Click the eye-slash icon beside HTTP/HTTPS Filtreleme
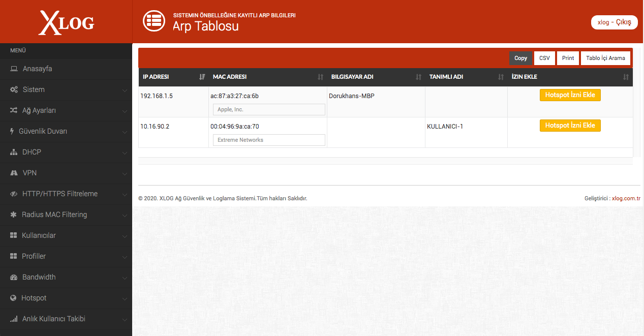The height and width of the screenshot is (336, 644). (14, 194)
